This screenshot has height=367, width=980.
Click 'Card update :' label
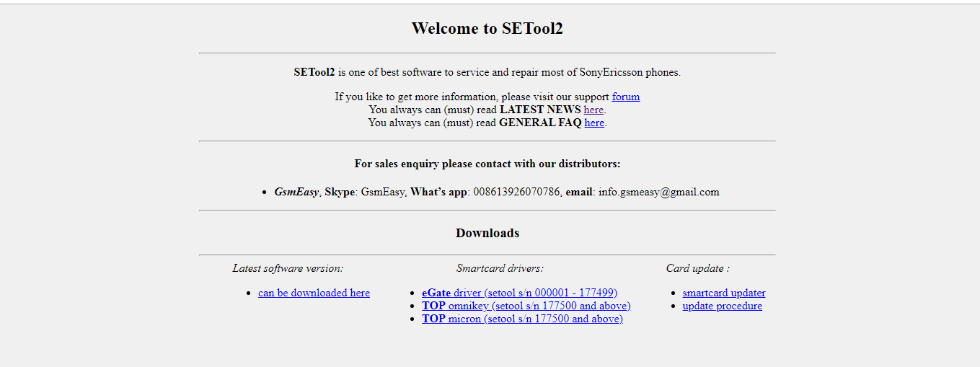(697, 268)
